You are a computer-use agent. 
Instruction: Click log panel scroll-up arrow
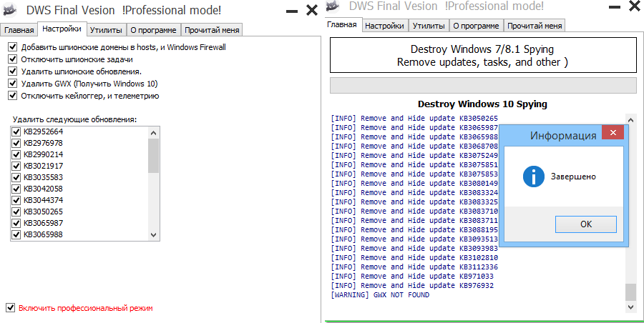pos(631,119)
